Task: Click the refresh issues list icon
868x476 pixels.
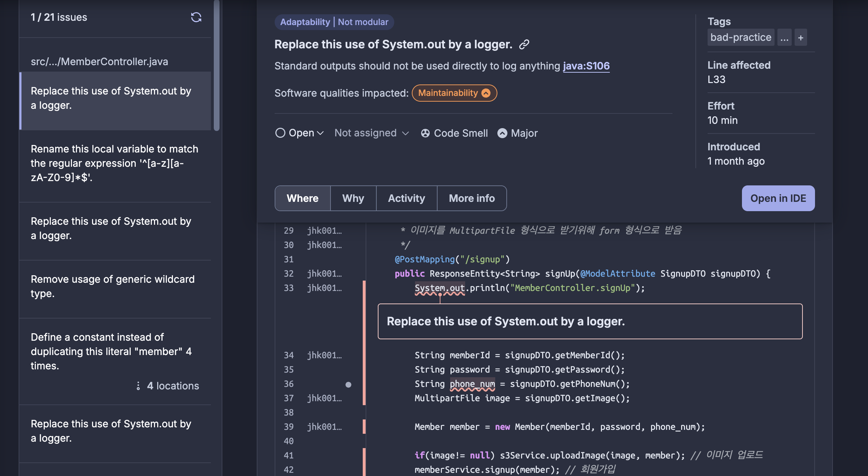Action: pyautogui.click(x=196, y=17)
